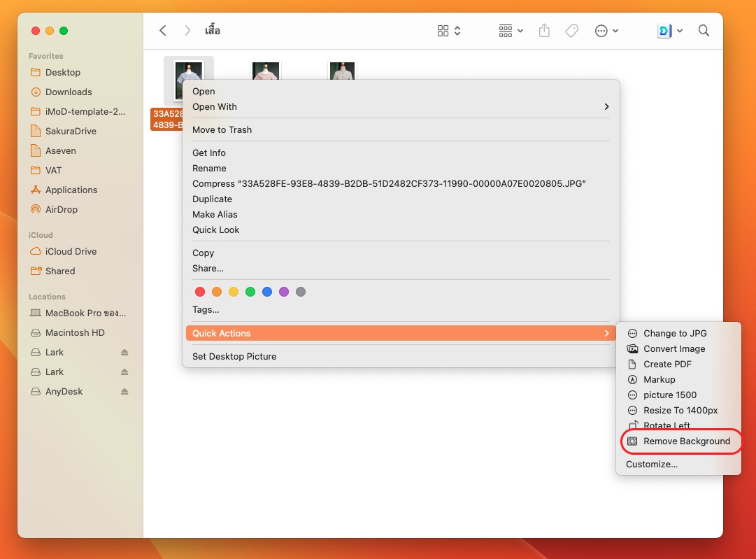Open the Search magnifier in Finder toolbar
Image resolution: width=756 pixels, height=559 pixels.
pos(704,31)
